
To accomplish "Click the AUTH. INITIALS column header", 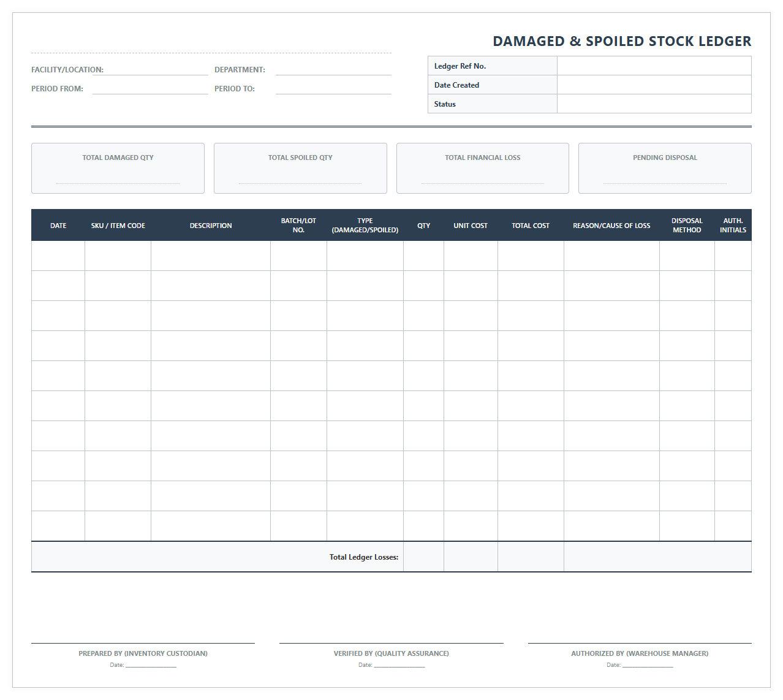I will 733,226.
